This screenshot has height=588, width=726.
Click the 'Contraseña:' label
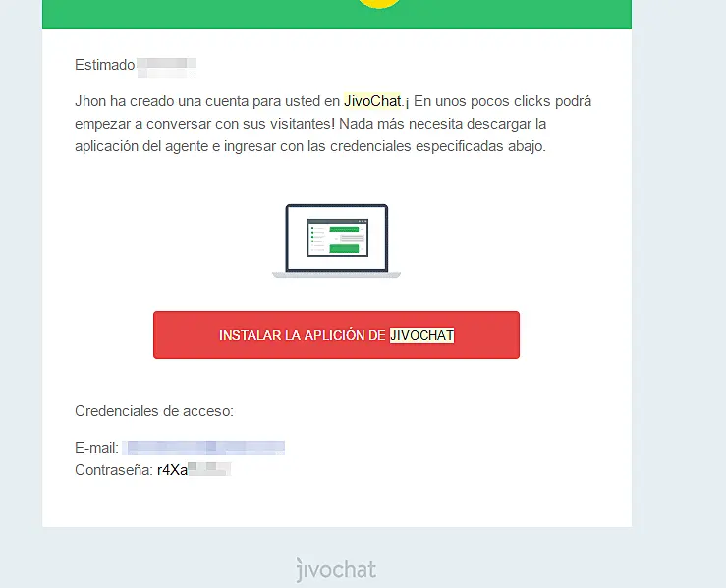click(x=114, y=470)
